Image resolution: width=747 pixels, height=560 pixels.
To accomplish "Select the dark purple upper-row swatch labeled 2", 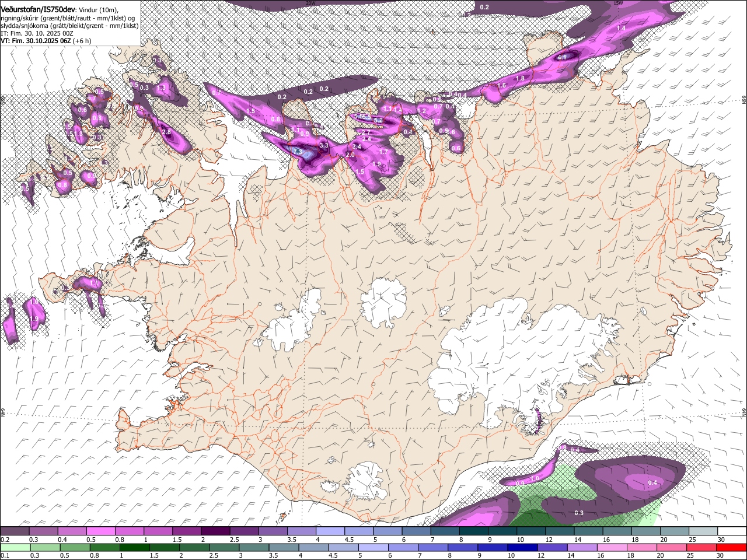I will [215, 531].
